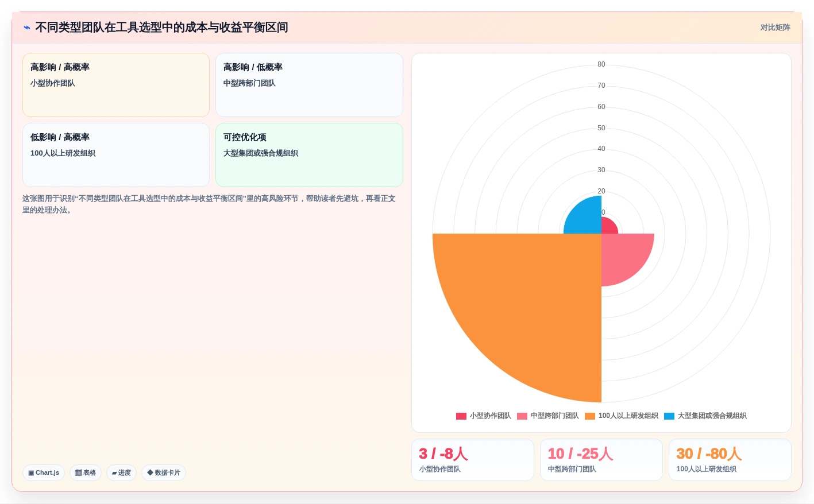This screenshot has height=504, width=814.
Task: Toggle the 大型集团或强合规组织 blue legend swatch
Action: [x=669, y=416]
